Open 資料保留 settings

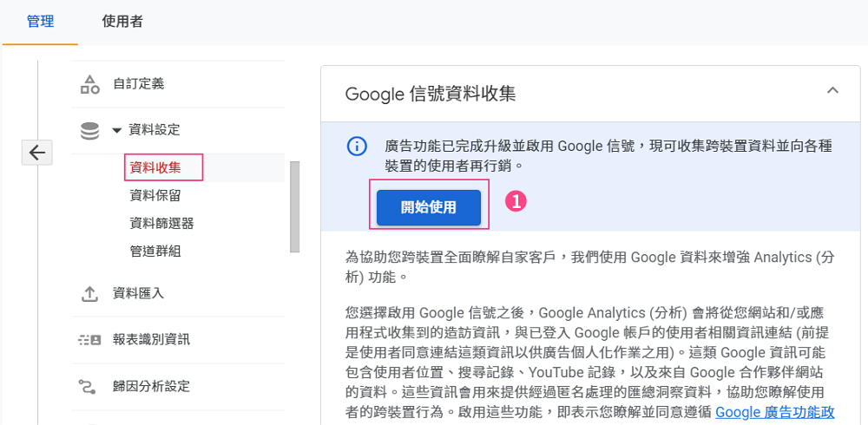coord(155,195)
